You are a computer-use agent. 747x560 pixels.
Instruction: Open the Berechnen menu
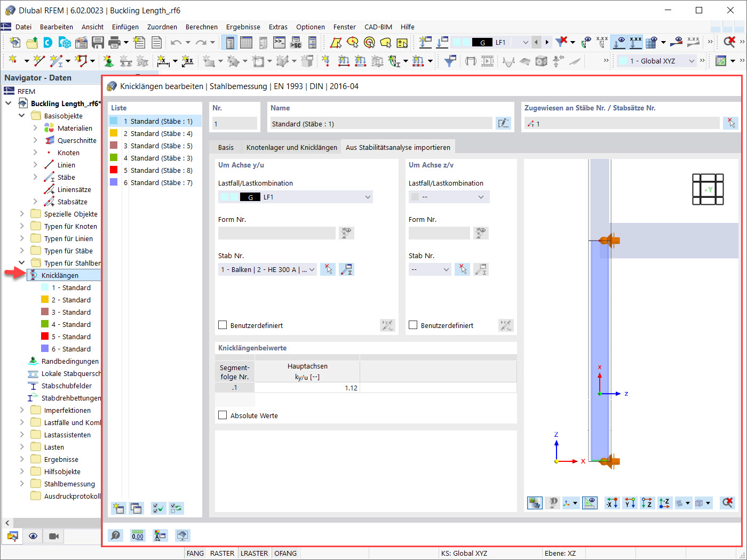202,27
